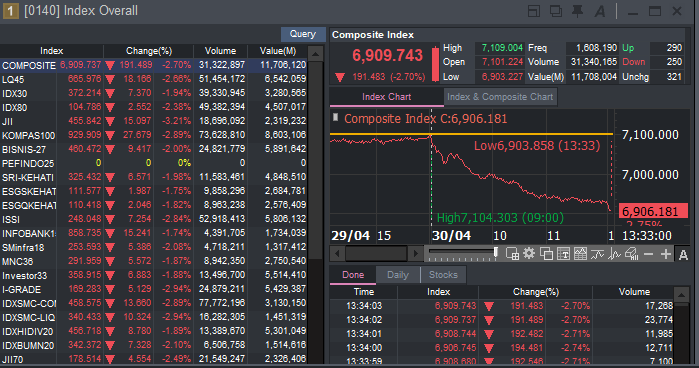Select the IDX80 index row
Viewport: 699px width, 368px height.
point(154,107)
